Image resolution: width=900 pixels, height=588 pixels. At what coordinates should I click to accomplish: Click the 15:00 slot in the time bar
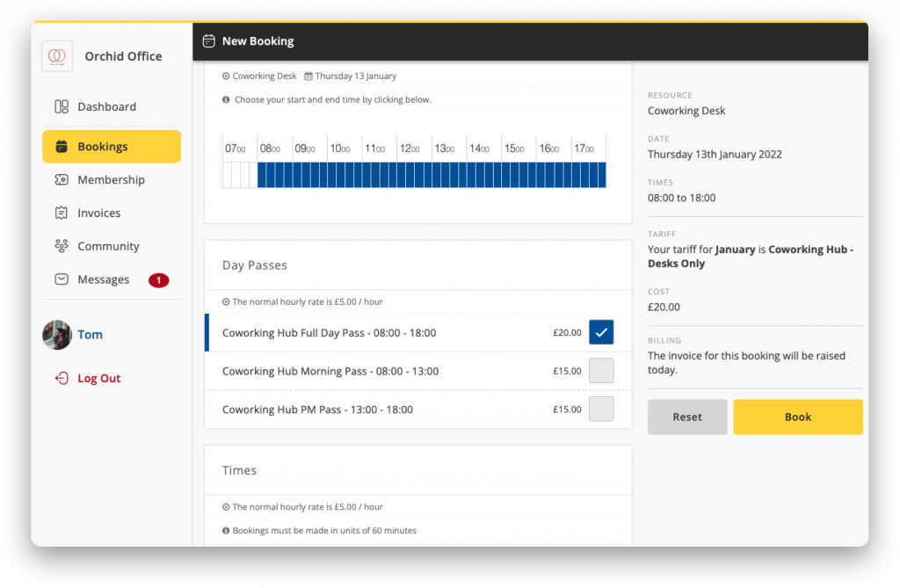point(519,175)
